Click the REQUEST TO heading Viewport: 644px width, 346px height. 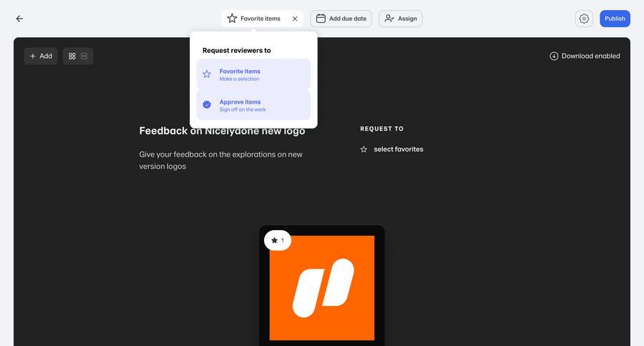[x=382, y=129]
